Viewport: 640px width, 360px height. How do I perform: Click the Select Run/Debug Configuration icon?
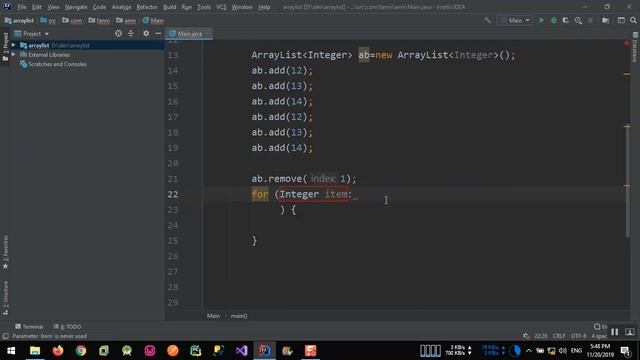coord(515,20)
